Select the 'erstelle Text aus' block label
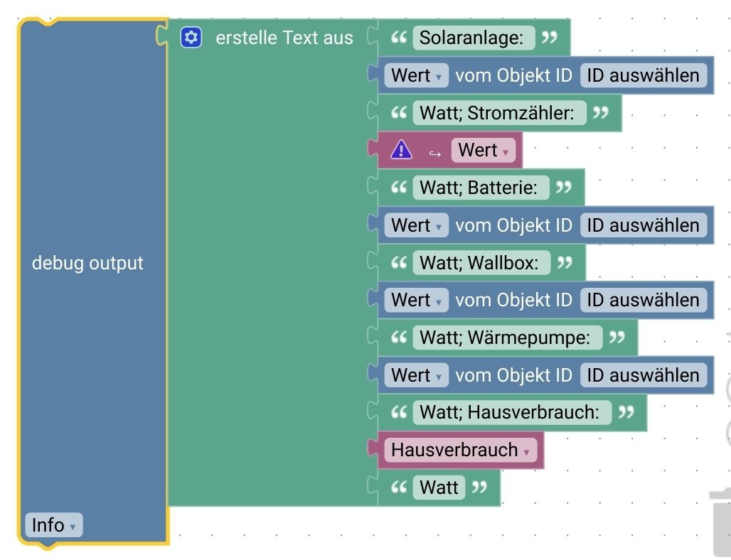Viewport: 731px width, 560px height. [x=284, y=38]
